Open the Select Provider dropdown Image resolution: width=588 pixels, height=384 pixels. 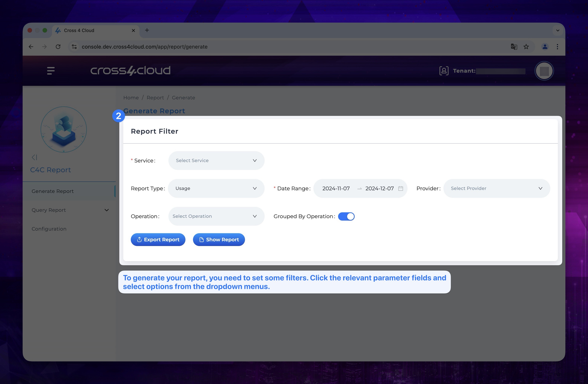pos(497,188)
